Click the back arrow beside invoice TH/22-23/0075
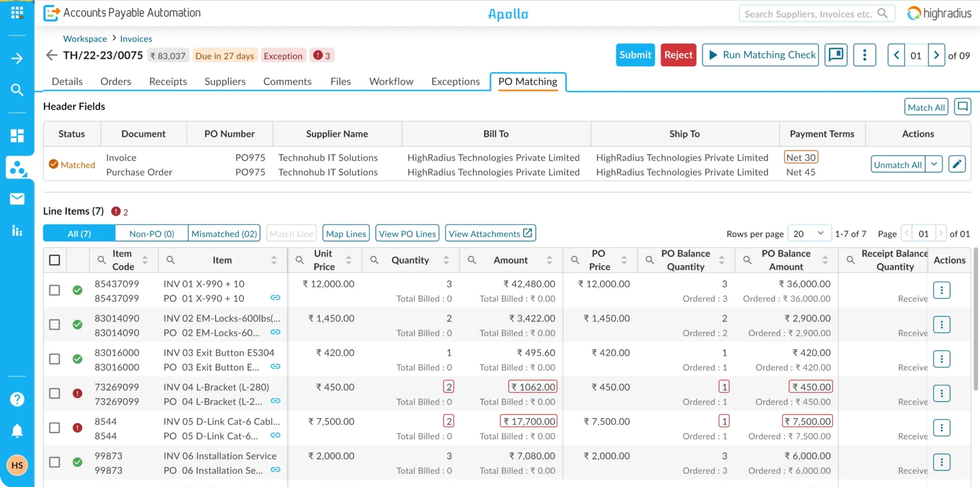Screen dimensions: 980x487 tap(51, 55)
